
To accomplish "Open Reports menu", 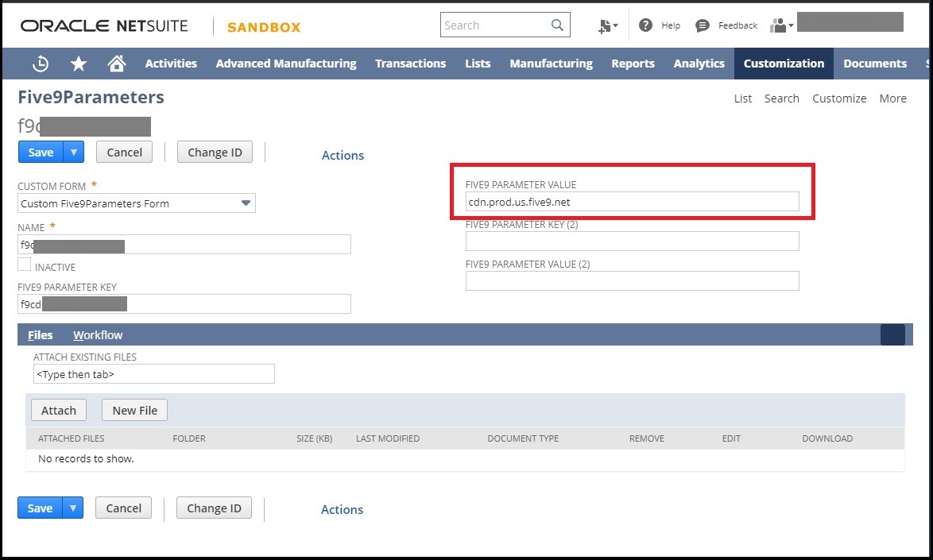I will point(633,64).
